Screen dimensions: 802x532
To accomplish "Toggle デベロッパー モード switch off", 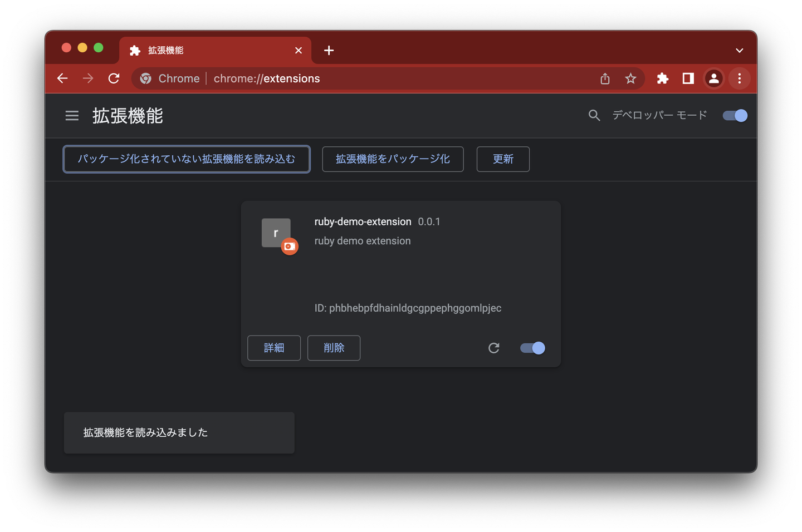I will [735, 115].
